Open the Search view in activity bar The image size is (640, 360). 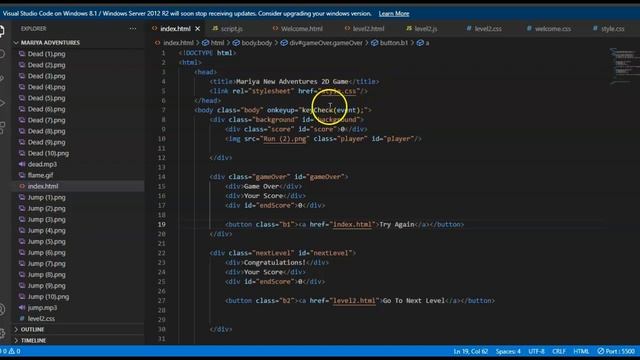click(2, 54)
